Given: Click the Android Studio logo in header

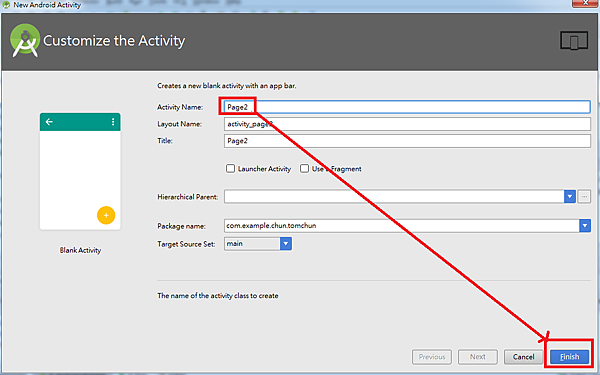Looking at the screenshot, I should coord(25,41).
